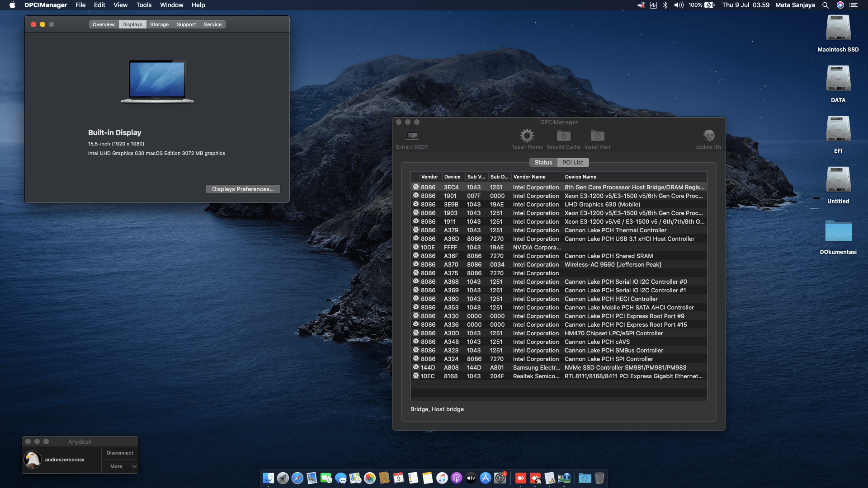Open Podcasts app in dock

pyautogui.click(x=457, y=478)
